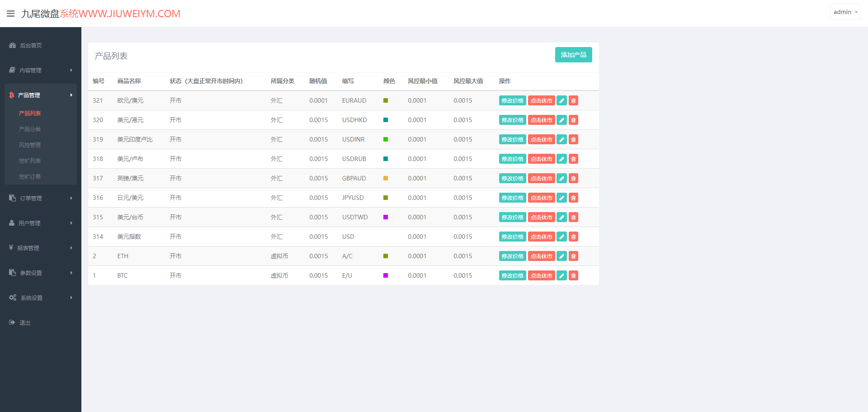Click the logout icon beside 退出

[12, 322]
